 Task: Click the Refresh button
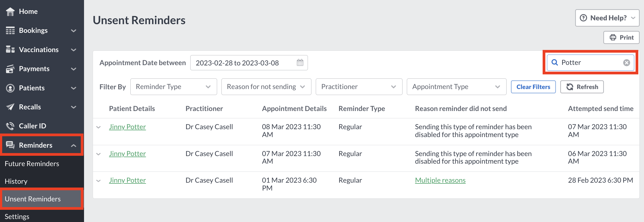[x=582, y=87]
